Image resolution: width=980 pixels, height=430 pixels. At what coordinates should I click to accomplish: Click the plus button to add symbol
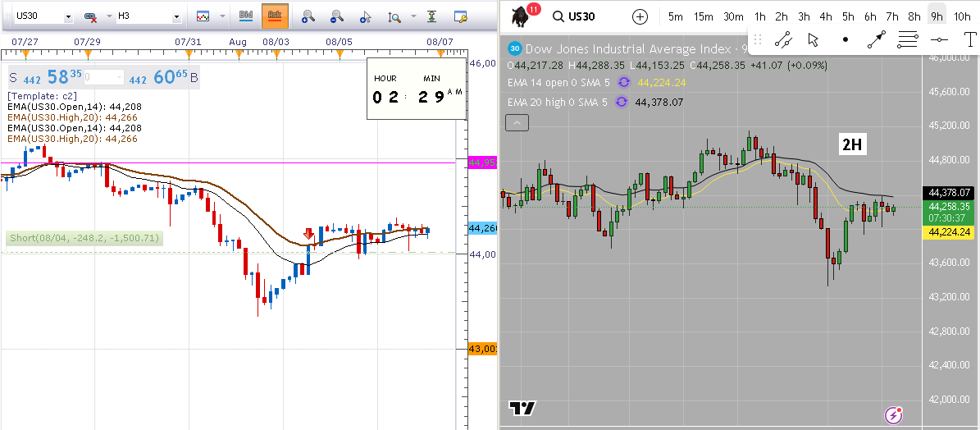tap(640, 16)
